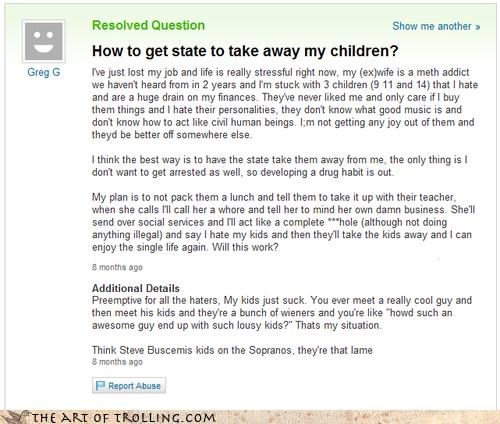Click the Will this work? sentence
Viewport: 500px width, 424px height.
[245, 247]
